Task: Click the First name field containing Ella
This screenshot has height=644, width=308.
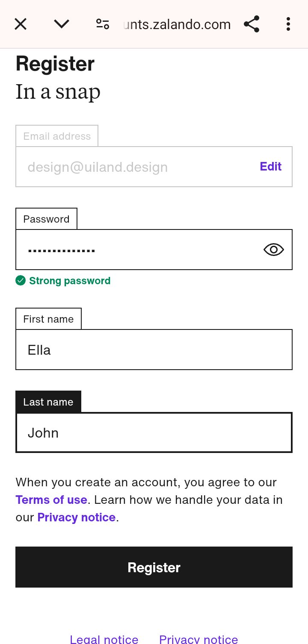Action: point(154,350)
